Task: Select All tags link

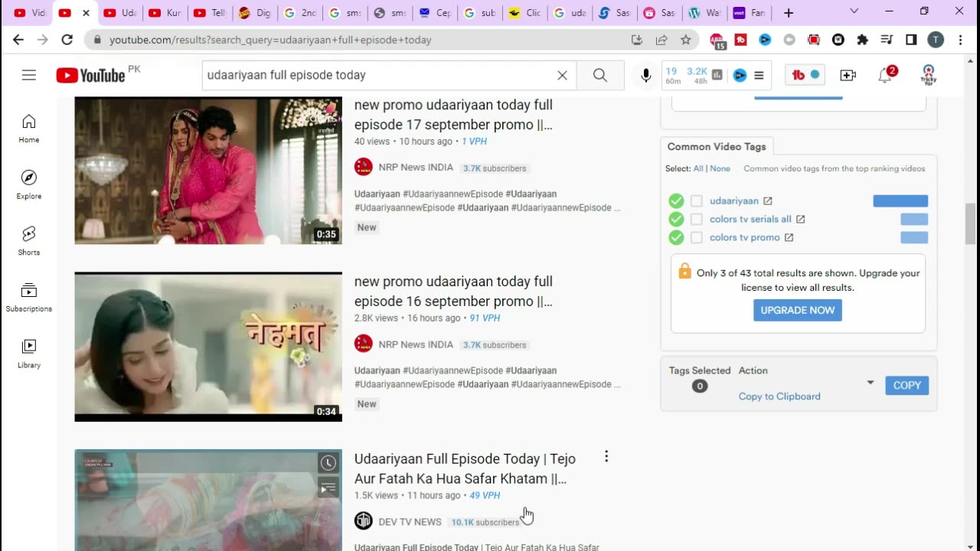Action: [x=698, y=168]
